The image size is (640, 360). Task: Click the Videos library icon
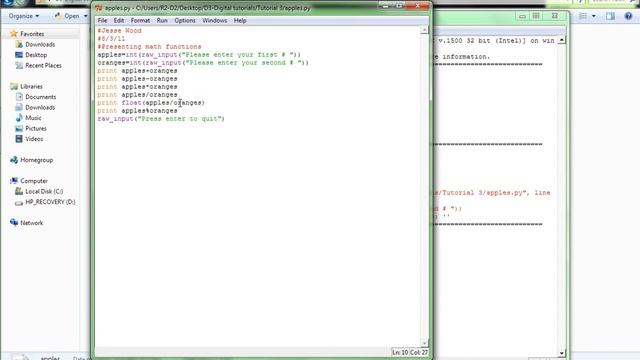coord(19,139)
